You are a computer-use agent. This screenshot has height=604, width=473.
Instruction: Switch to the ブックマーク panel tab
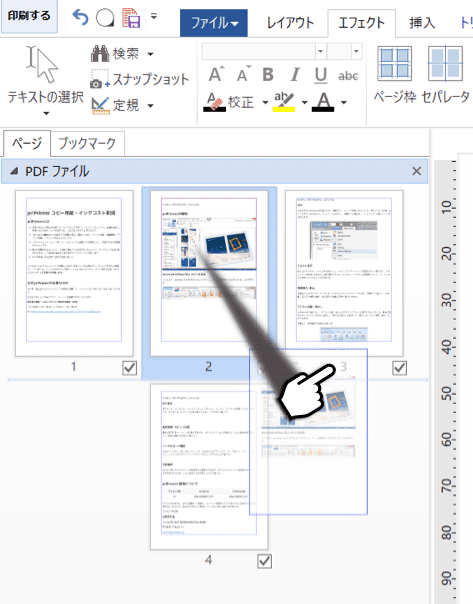click(x=87, y=144)
